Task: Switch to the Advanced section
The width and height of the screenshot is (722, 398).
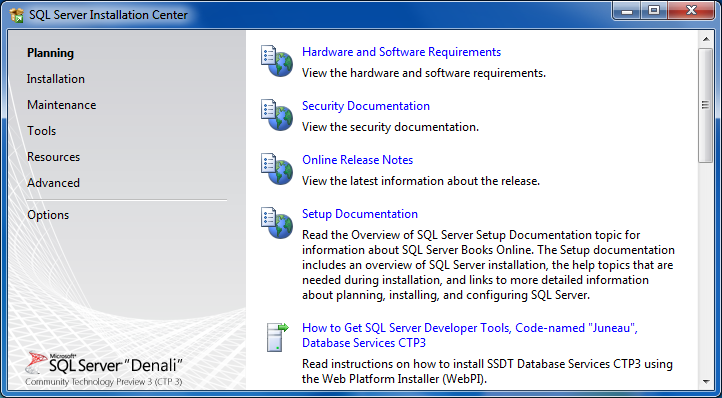Action: [53, 183]
